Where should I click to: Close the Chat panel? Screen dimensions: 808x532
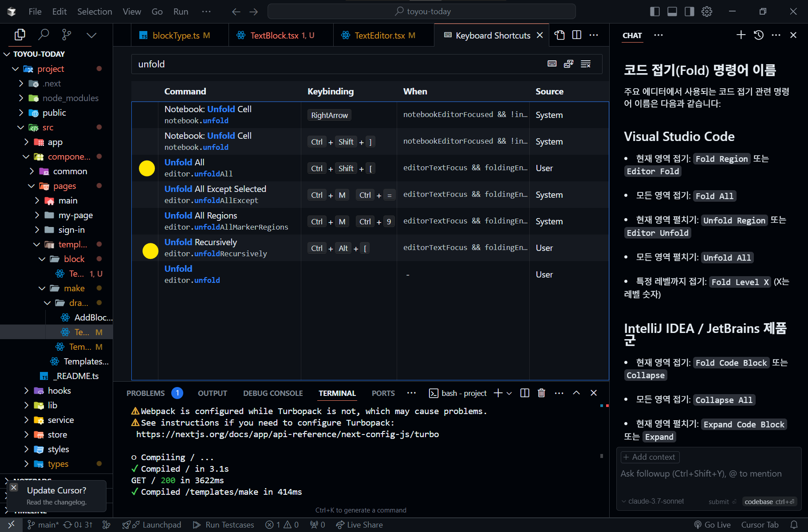tap(793, 35)
